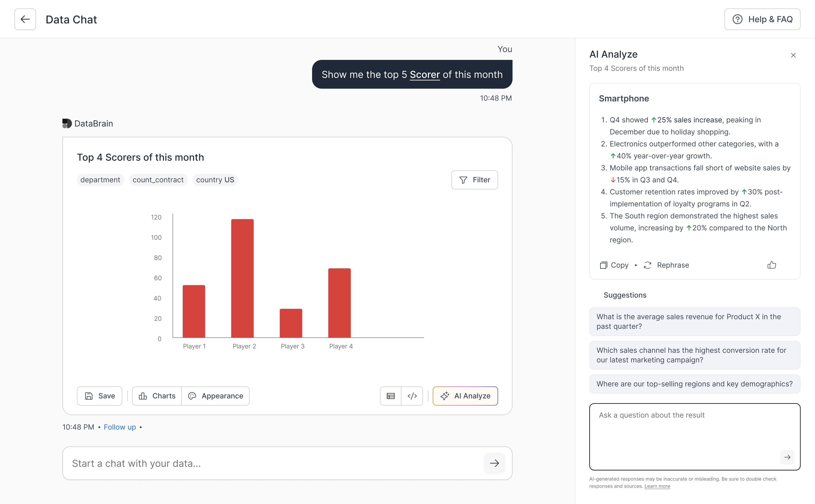815x504 pixels.
Task: Thumbs up the AI analysis
Action: pyautogui.click(x=771, y=265)
